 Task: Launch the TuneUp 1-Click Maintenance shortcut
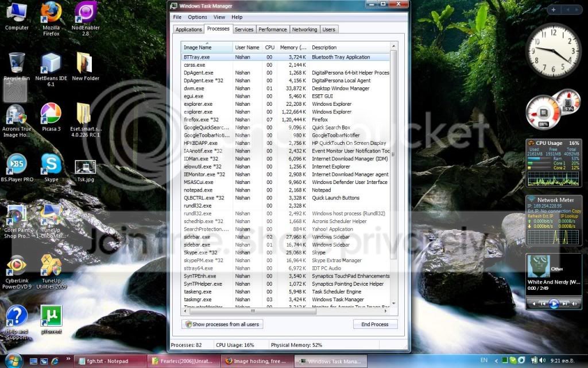click(51, 221)
